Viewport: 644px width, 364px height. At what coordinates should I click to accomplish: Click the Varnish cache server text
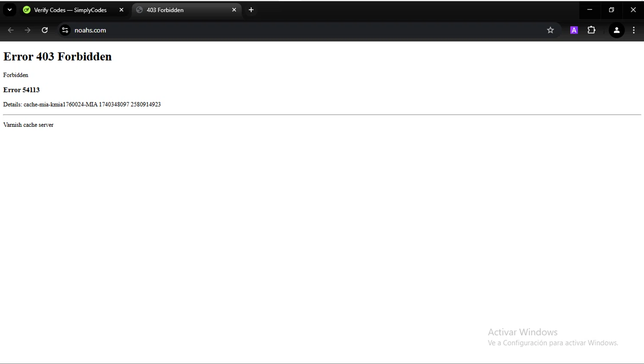tap(28, 125)
